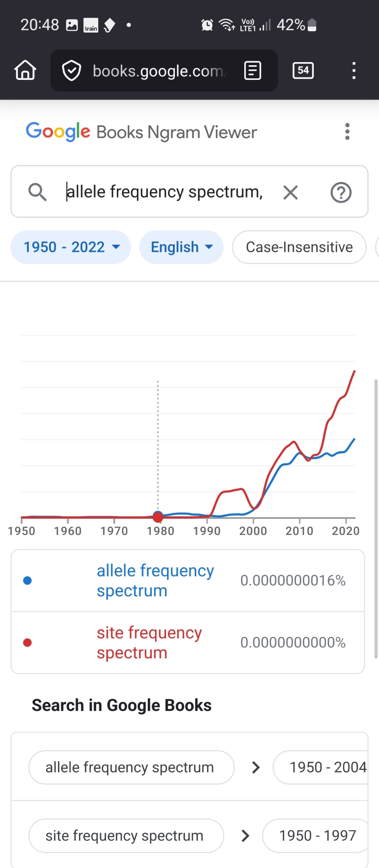Open the Ngram help question icon
The width and height of the screenshot is (379, 868).
tap(341, 192)
